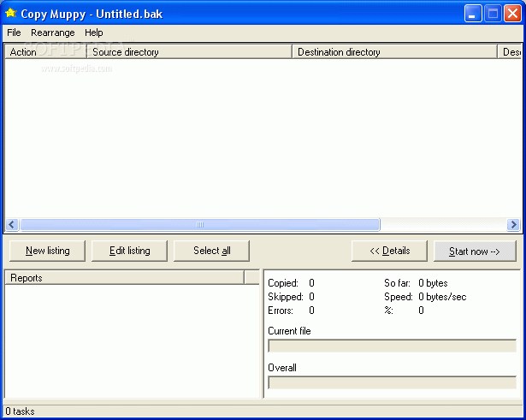This screenshot has width=526, height=420.
Task: Click the Edit listing button
Action: click(129, 251)
